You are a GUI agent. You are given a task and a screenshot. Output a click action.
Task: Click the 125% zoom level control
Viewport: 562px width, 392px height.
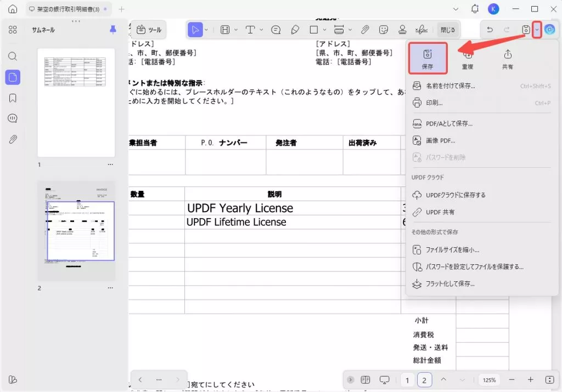tap(488, 379)
